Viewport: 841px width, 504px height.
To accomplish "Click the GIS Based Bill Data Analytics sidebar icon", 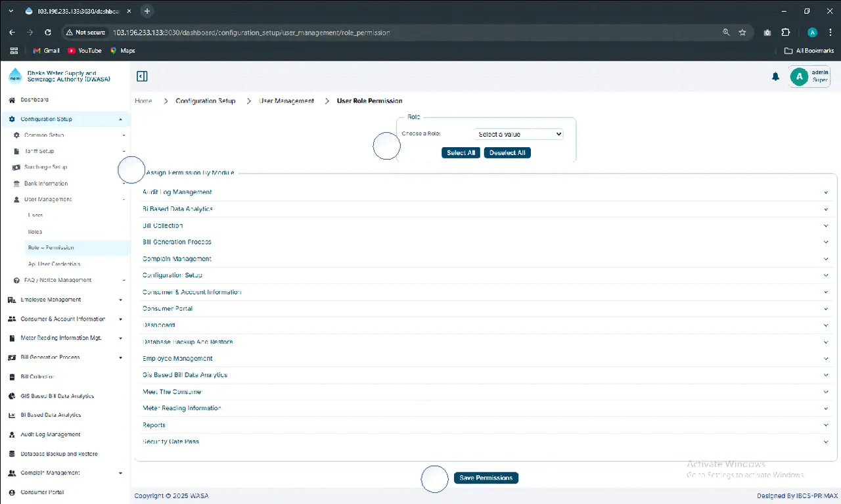I will [x=12, y=396].
